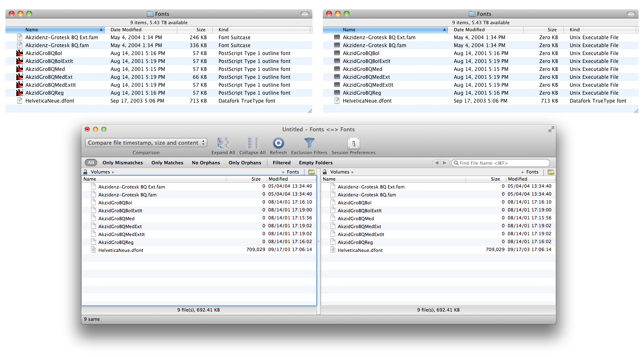This screenshot has width=644, height=357.
Task: Toggle toolbar pill button in right Finder window
Action: (x=631, y=14)
